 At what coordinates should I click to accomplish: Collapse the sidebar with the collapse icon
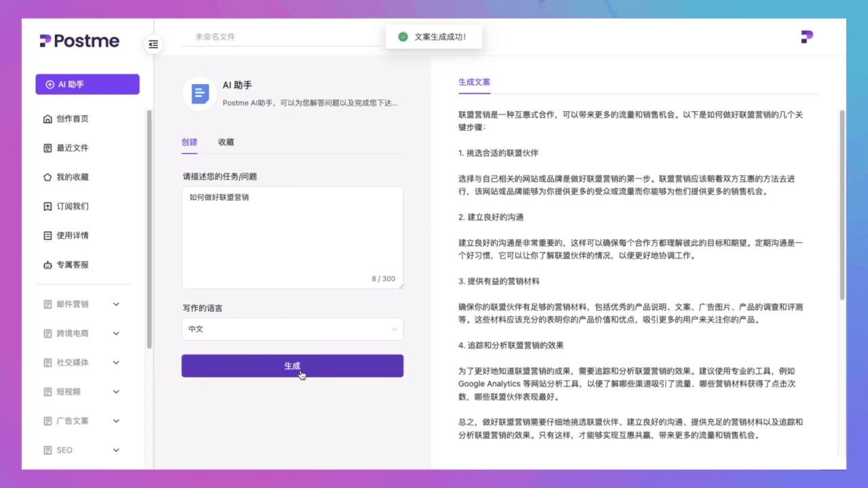click(x=153, y=44)
